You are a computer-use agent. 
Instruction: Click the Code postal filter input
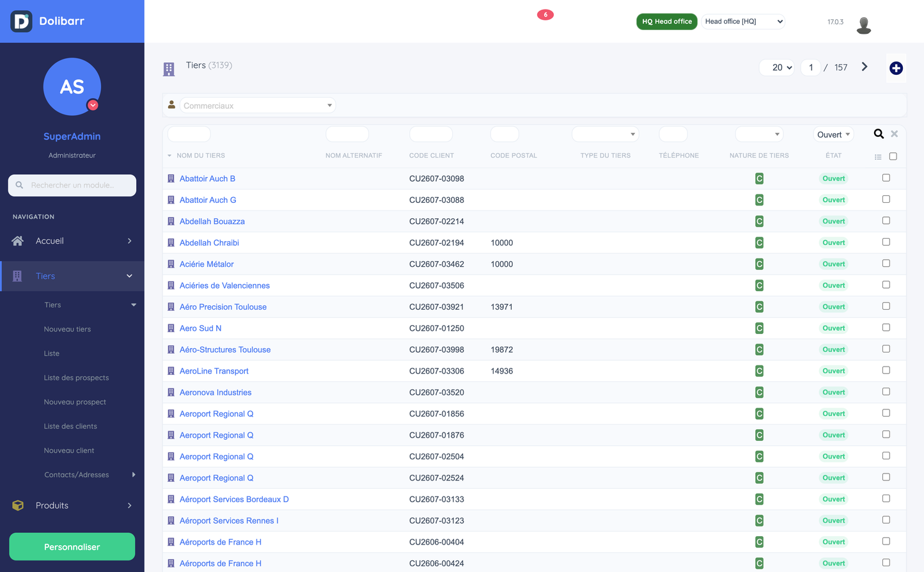click(505, 134)
